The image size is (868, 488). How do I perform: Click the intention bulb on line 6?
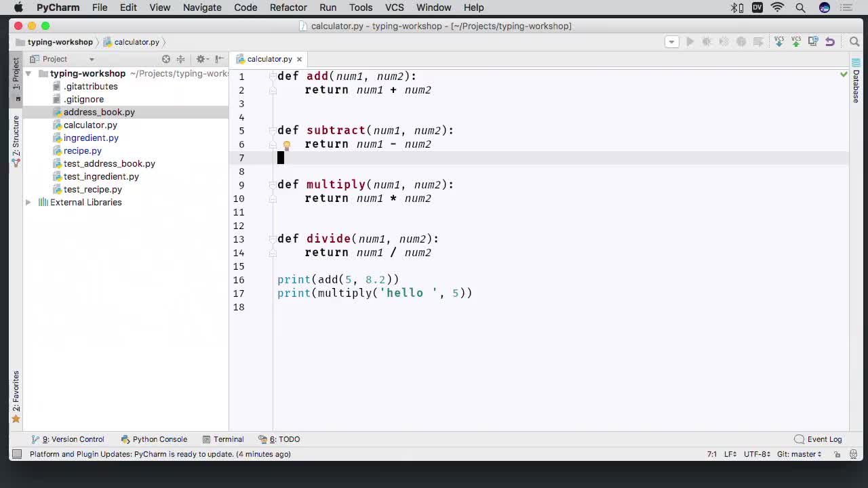pos(286,144)
